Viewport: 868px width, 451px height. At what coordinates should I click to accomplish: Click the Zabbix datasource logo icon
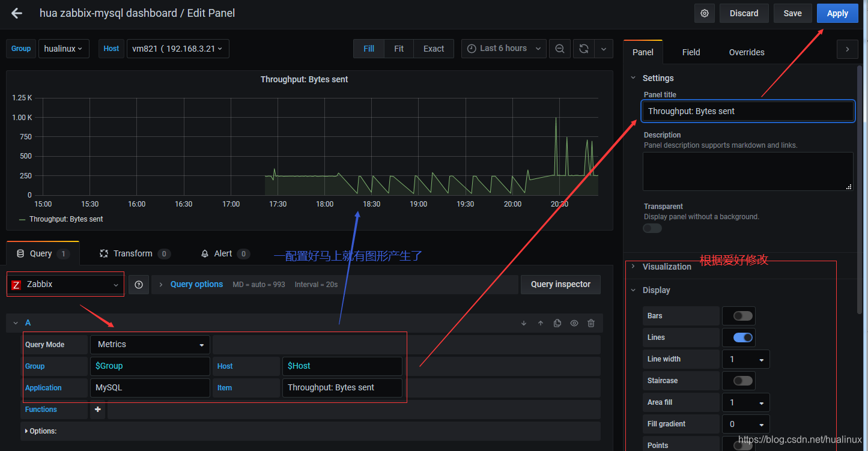(16, 285)
